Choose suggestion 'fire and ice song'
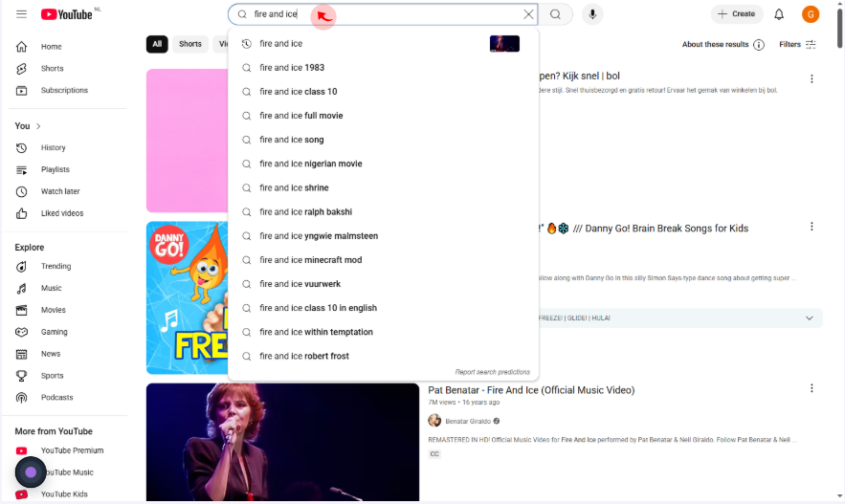 383,140
